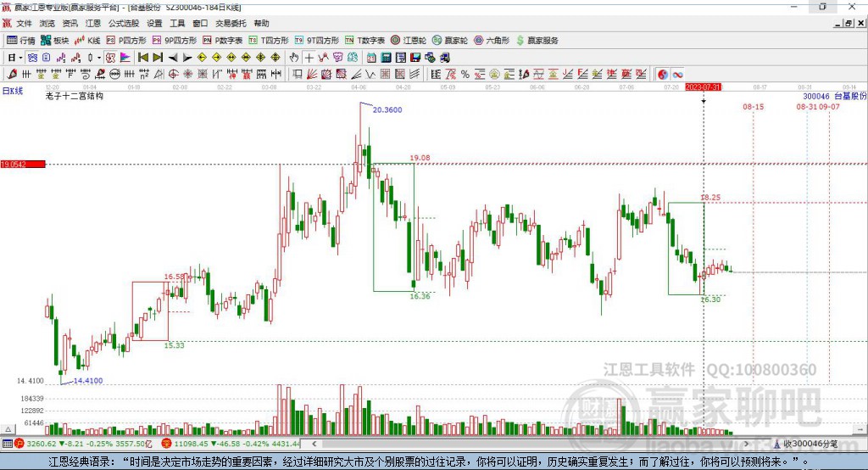Viewport: 868px width, 470px height.
Task: Click the first yellow diamond left-arrow icon
Action: 202,57
